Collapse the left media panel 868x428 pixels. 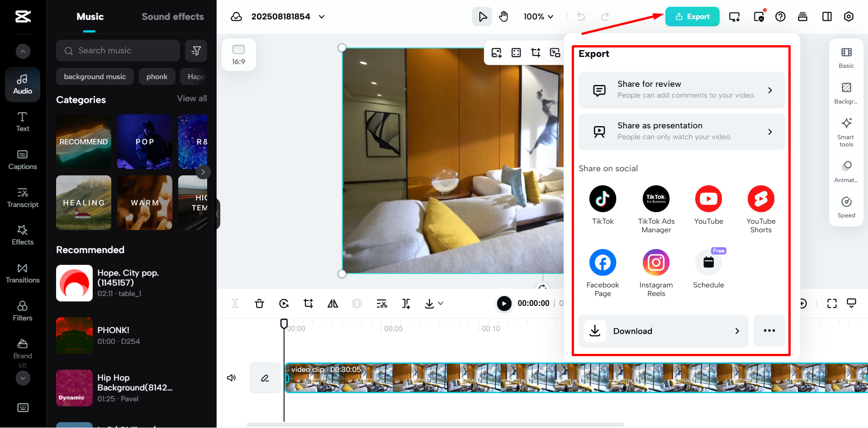pos(218,214)
